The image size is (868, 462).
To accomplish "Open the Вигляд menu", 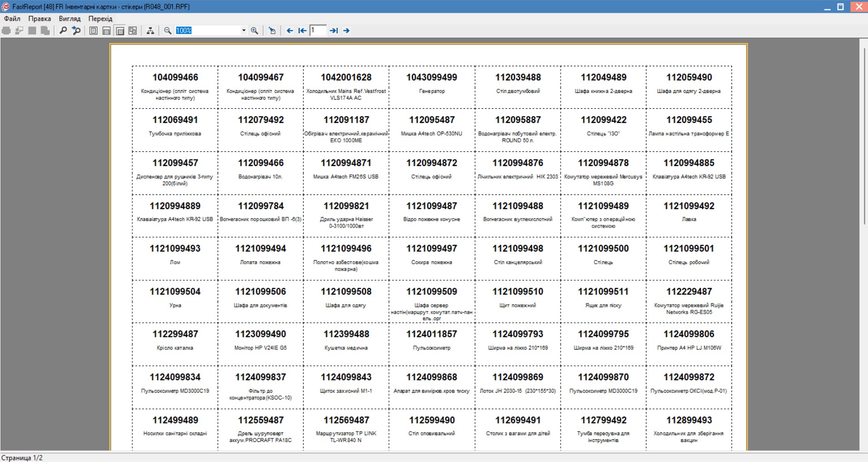I will click(x=70, y=19).
